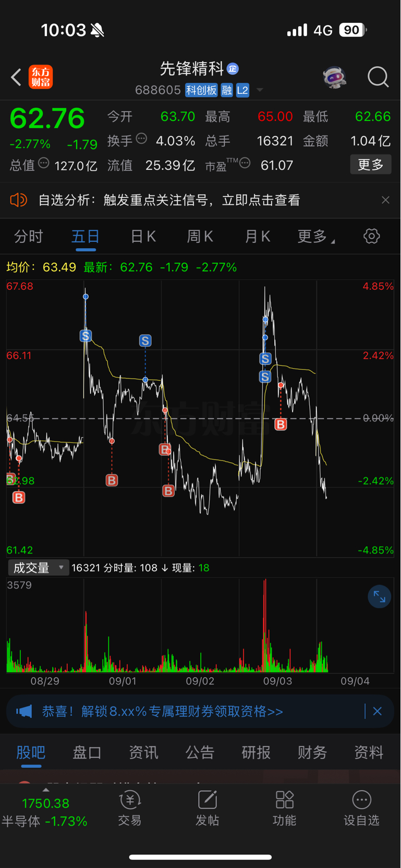Open the 自选分析 signal notice text
This screenshot has height=868, width=401.
point(169,200)
